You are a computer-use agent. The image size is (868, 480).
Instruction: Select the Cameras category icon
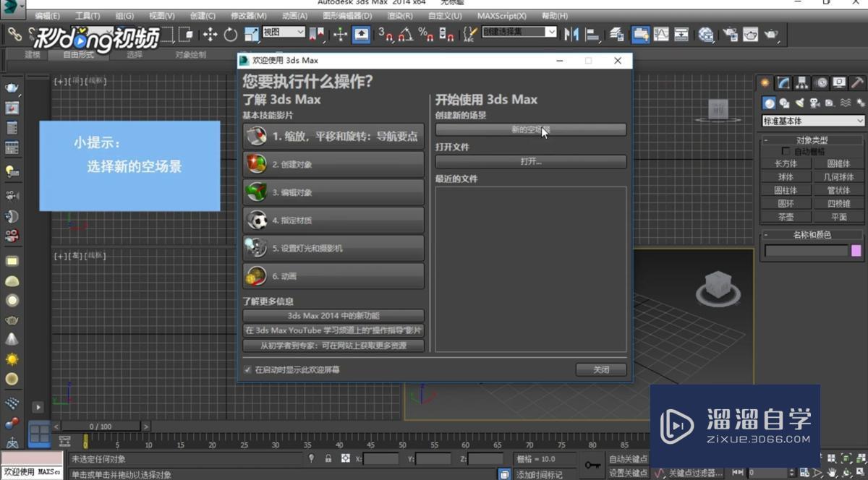click(814, 103)
